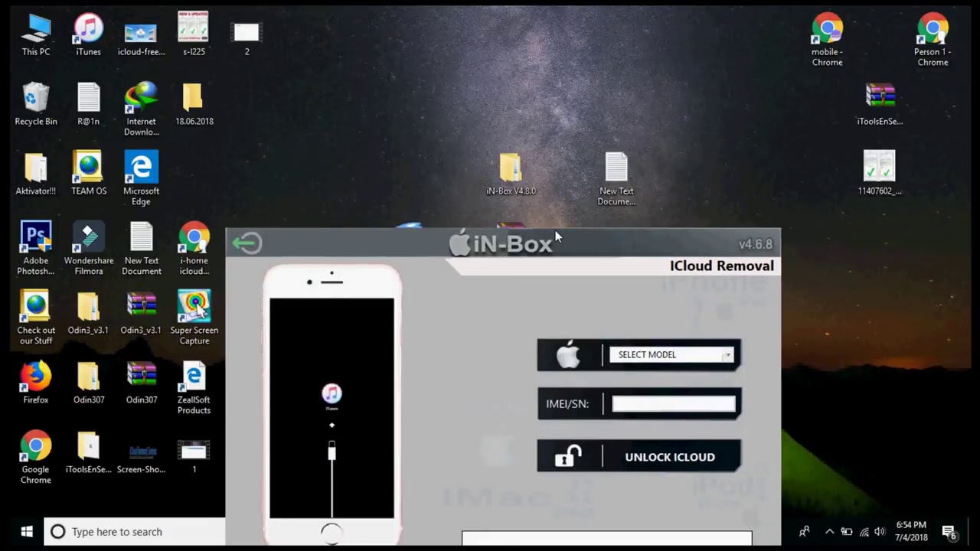
Task: Open Google Chrome desktop shortcut
Action: pyautogui.click(x=36, y=457)
